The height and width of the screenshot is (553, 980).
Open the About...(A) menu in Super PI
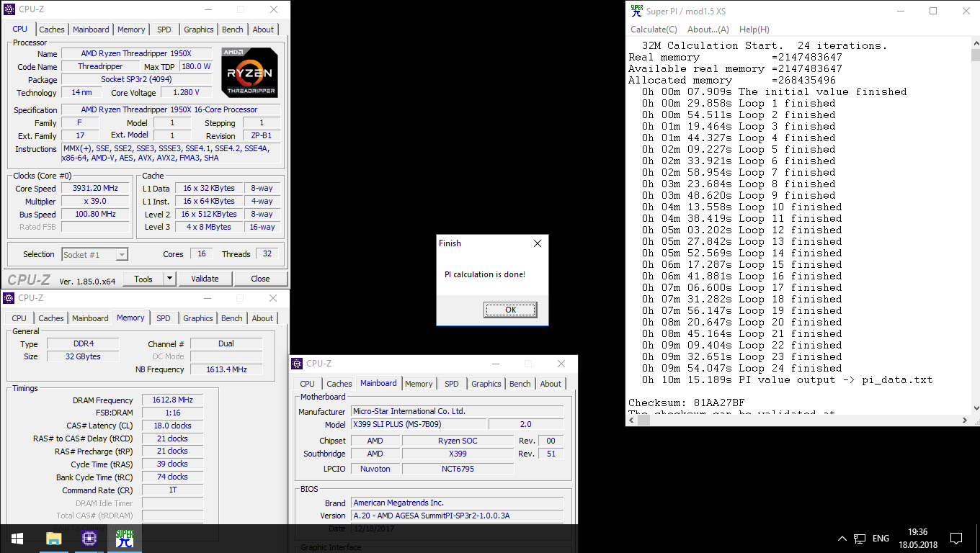tap(708, 30)
